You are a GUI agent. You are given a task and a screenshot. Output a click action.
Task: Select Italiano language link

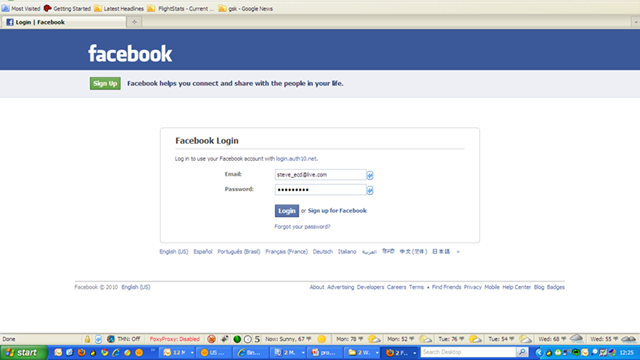point(347,251)
